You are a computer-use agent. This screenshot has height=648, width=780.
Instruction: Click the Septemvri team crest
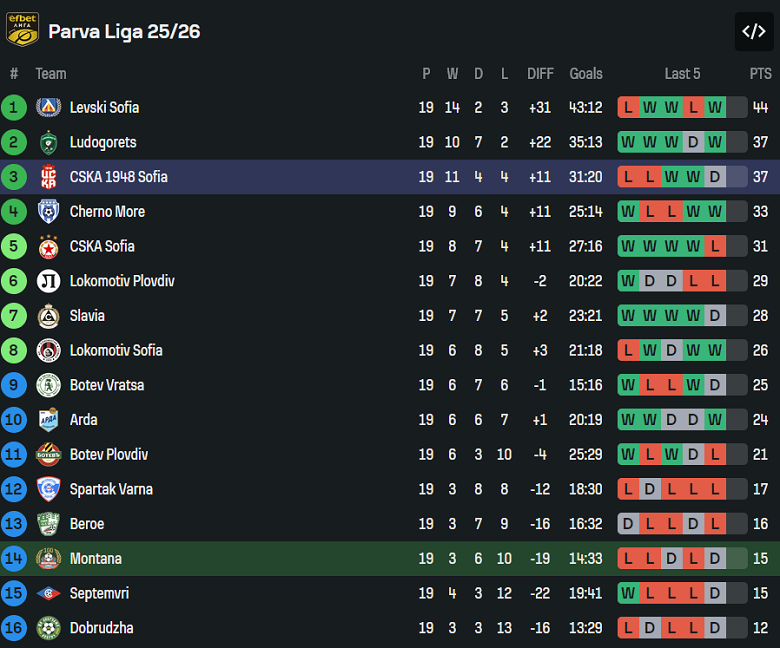[x=48, y=593]
